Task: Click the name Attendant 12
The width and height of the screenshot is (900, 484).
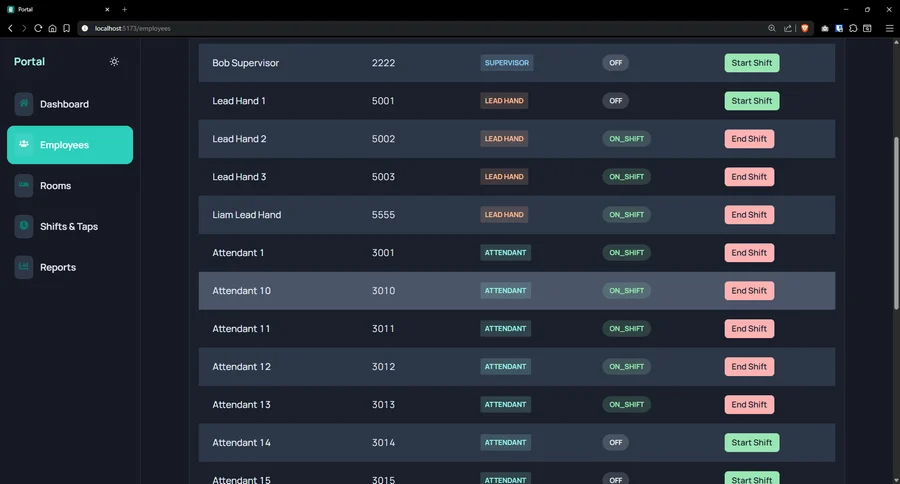Action: pos(242,366)
